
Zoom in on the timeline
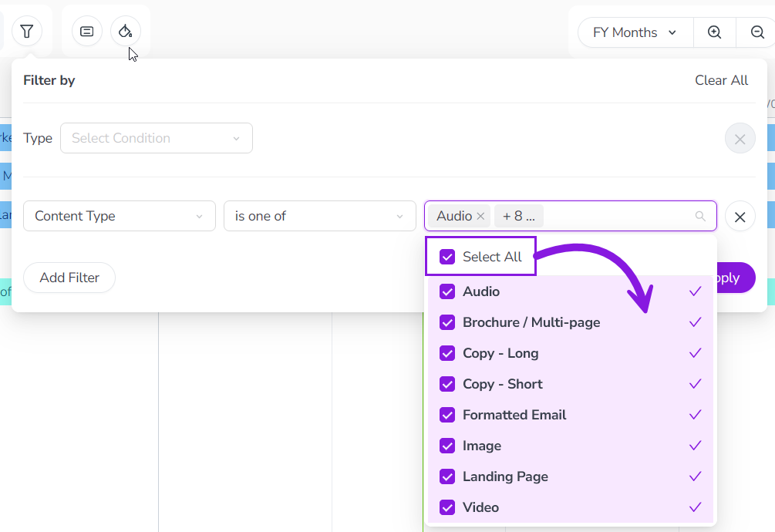pos(714,32)
